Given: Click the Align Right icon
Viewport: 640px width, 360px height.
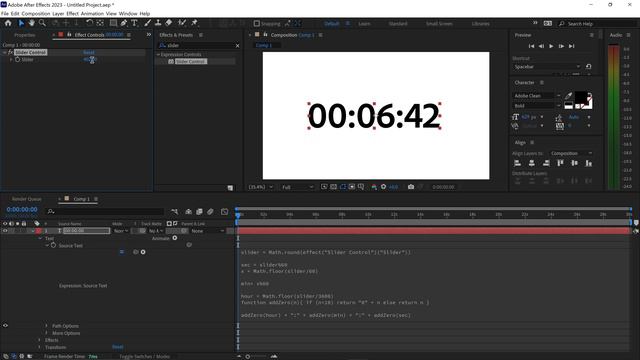Looking at the screenshot, I should (x=546, y=163).
